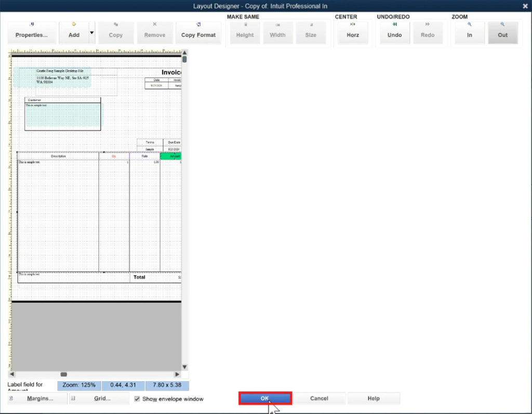532x414 pixels.
Task: Zoom Out from the invoice layout
Action: pos(502,33)
